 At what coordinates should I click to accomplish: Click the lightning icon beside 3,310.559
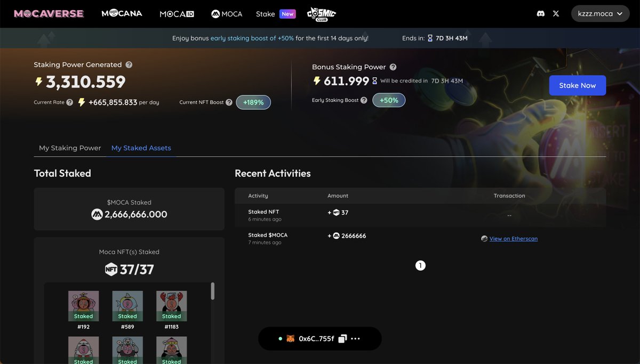tap(38, 82)
